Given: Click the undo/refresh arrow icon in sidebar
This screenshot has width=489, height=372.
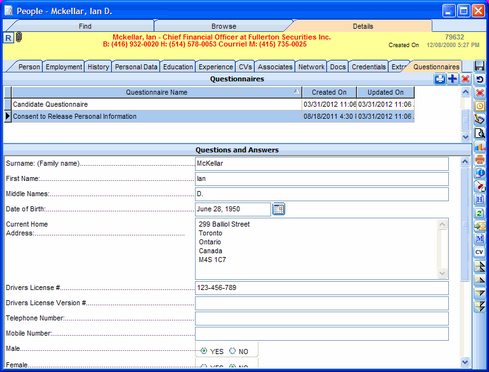Looking at the screenshot, I should point(480,79).
